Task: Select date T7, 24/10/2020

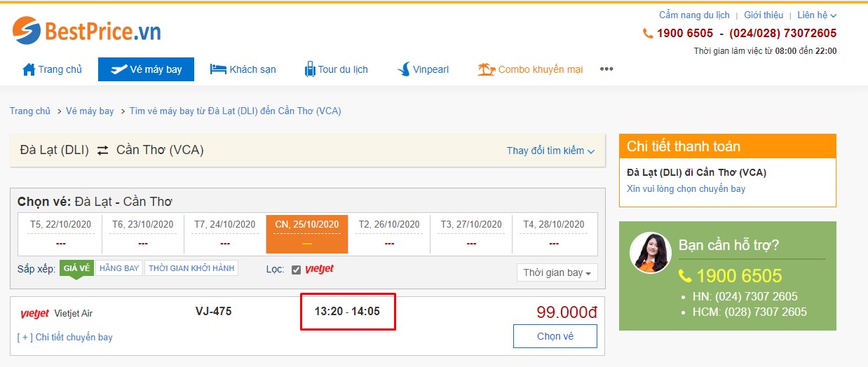Action: click(225, 233)
